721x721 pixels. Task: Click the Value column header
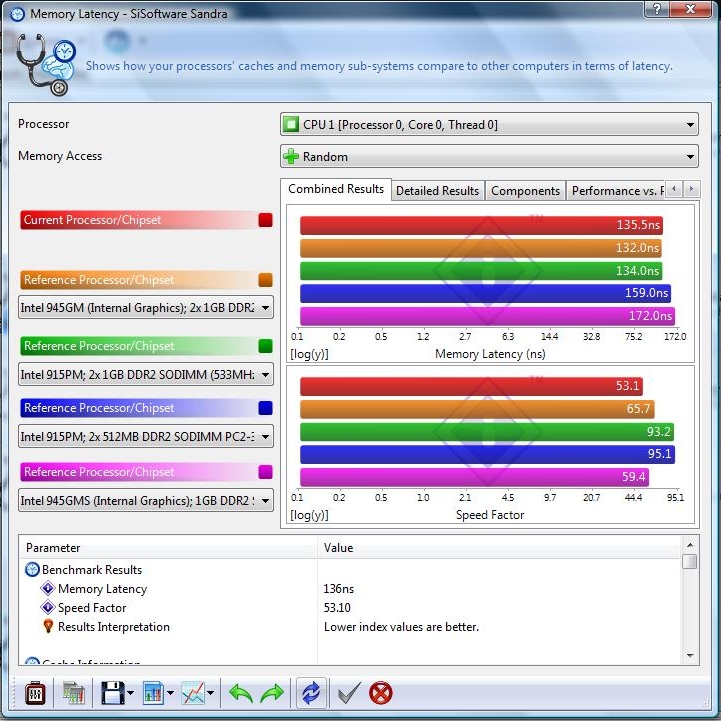499,548
